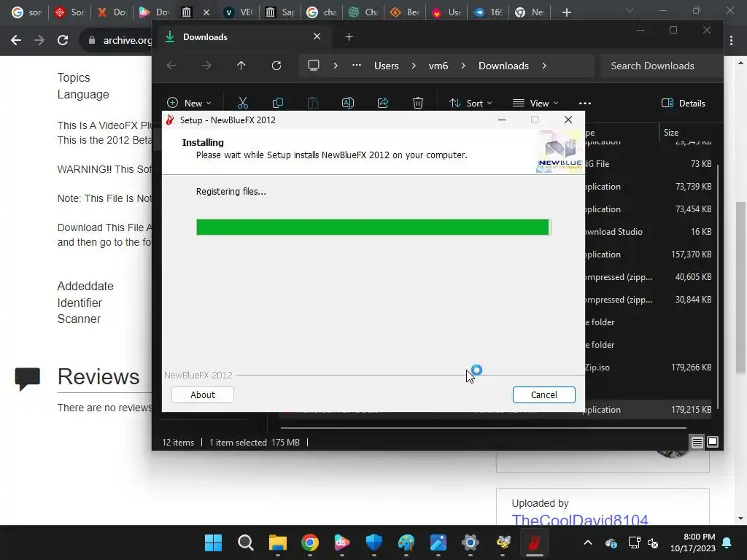Open the Windows Start menu
This screenshot has width=747, height=560.
tap(214, 542)
